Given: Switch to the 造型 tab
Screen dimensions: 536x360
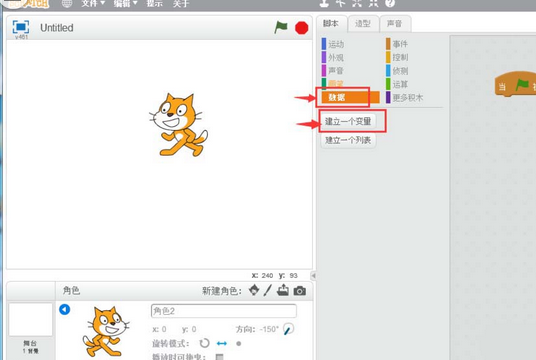Looking at the screenshot, I should coord(363,24).
